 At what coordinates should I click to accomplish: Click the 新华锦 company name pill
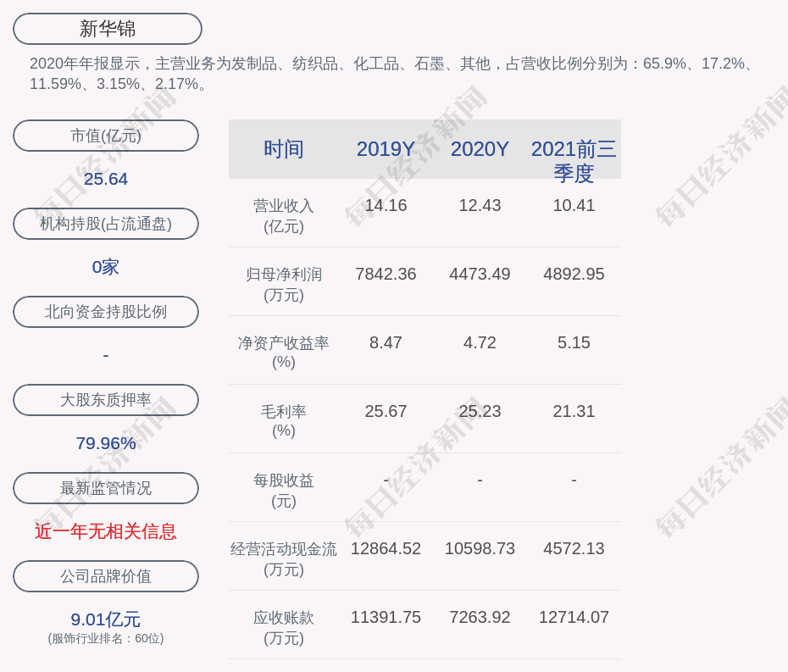click(x=108, y=29)
